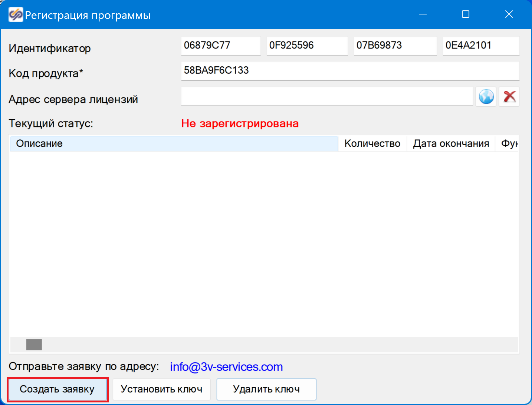Open the info@3v-services.com email link
The width and height of the screenshot is (532, 405).
tap(226, 367)
